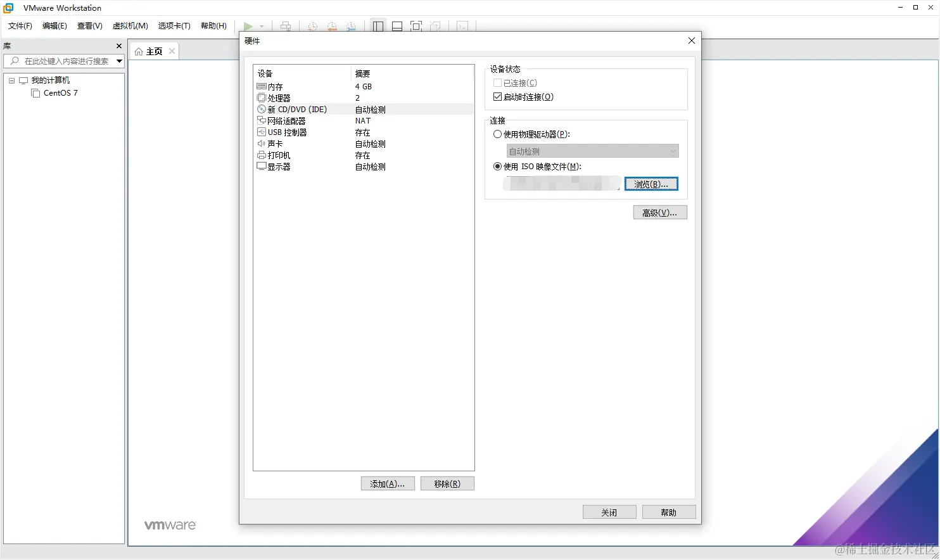
Task: Click the 自动检测 summary for 声卡
Action: (371, 144)
